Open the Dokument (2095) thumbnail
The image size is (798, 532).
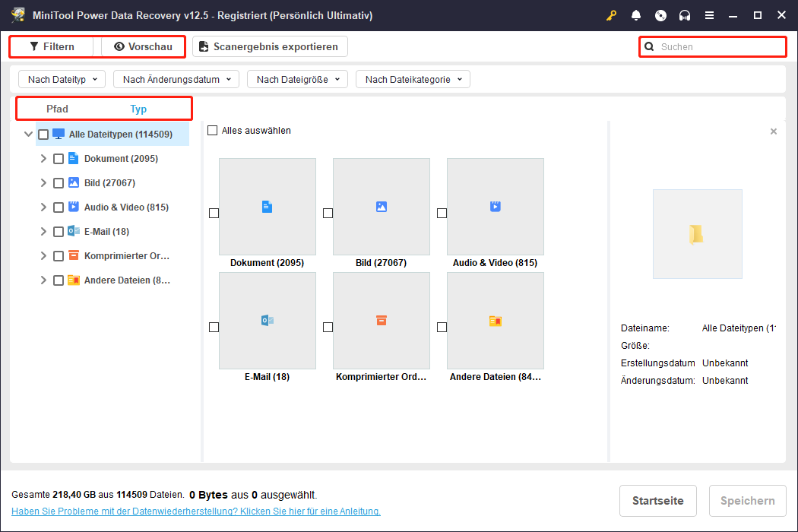pyautogui.click(x=268, y=207)
